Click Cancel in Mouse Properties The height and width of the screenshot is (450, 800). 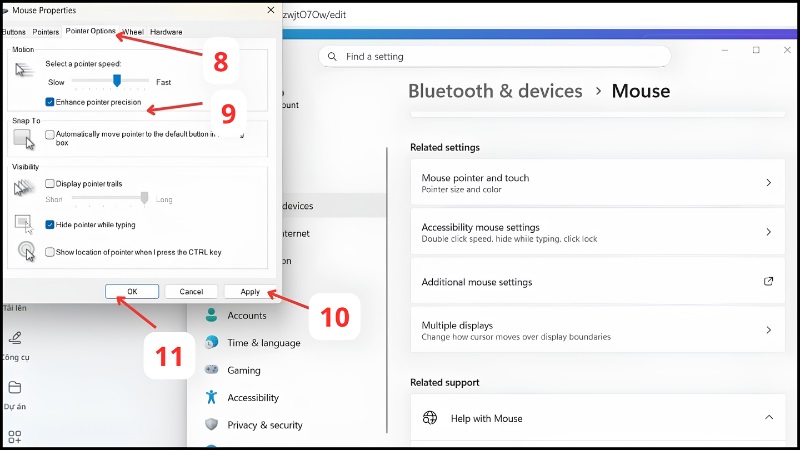coord(191,291)
